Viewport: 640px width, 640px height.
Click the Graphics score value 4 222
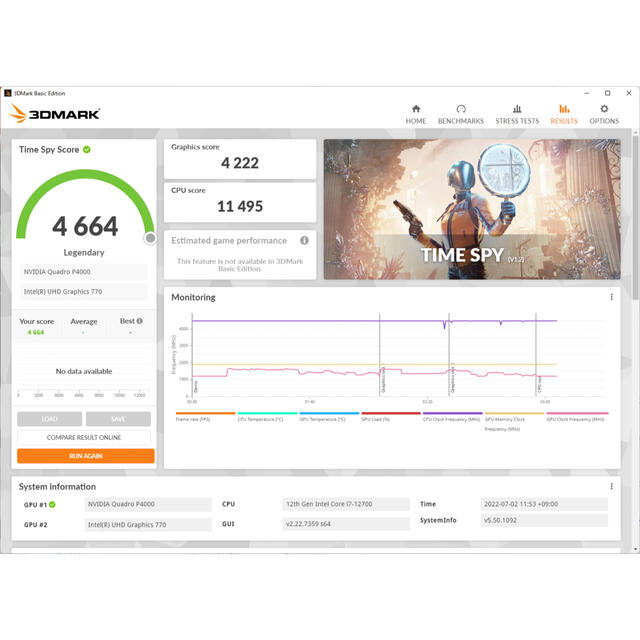point(240,163)
